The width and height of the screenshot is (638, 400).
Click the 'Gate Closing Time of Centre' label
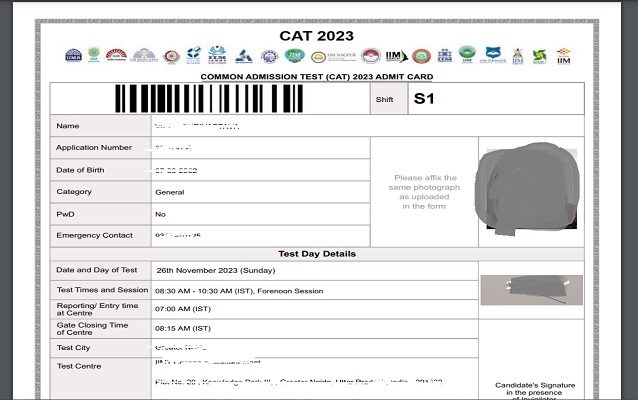click(92, 329)
